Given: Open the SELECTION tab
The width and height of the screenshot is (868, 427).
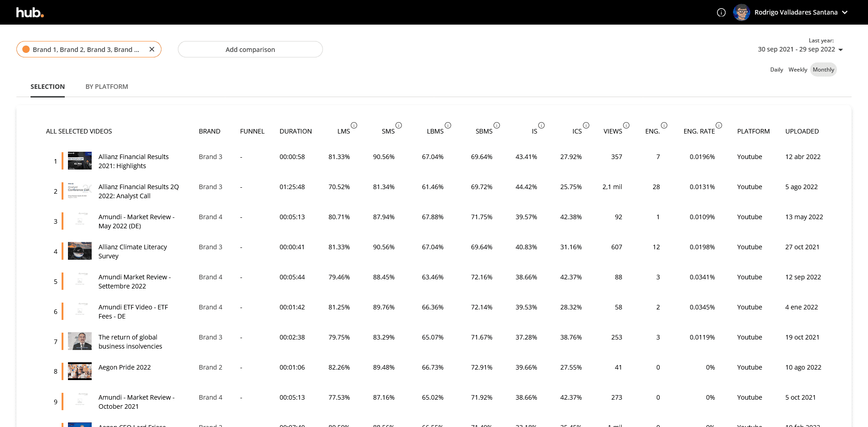Looking at the screenshot, I should (47, 87).
